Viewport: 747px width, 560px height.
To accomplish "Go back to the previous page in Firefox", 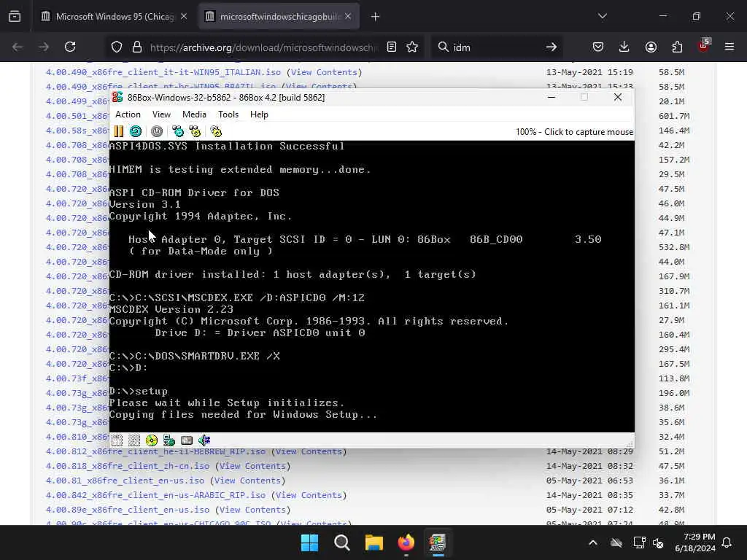I will 18,47.
